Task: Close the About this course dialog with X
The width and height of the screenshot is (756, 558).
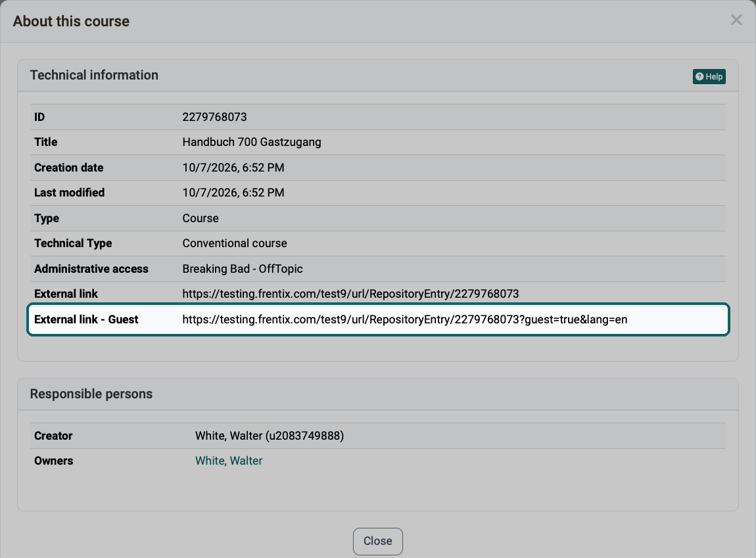Action: coord(736,20)
